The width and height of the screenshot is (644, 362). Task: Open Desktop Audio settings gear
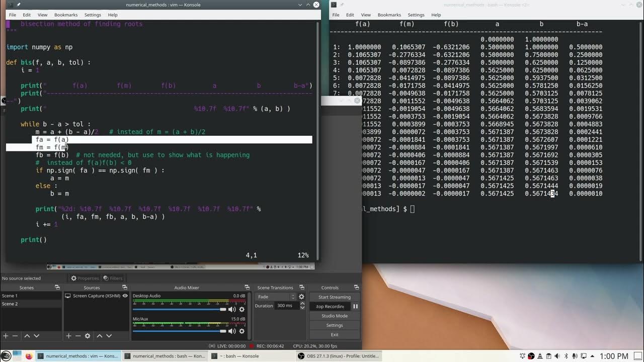(242, 309)
